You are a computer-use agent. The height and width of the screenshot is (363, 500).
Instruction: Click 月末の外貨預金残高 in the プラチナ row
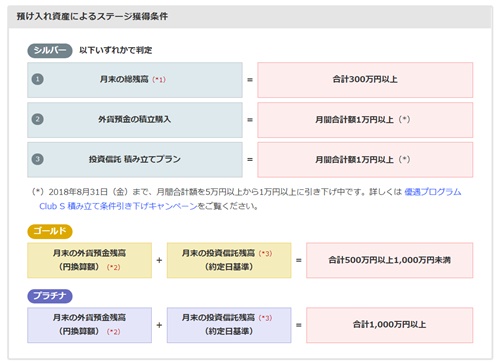pyautogui.click(x=89, y=317)
